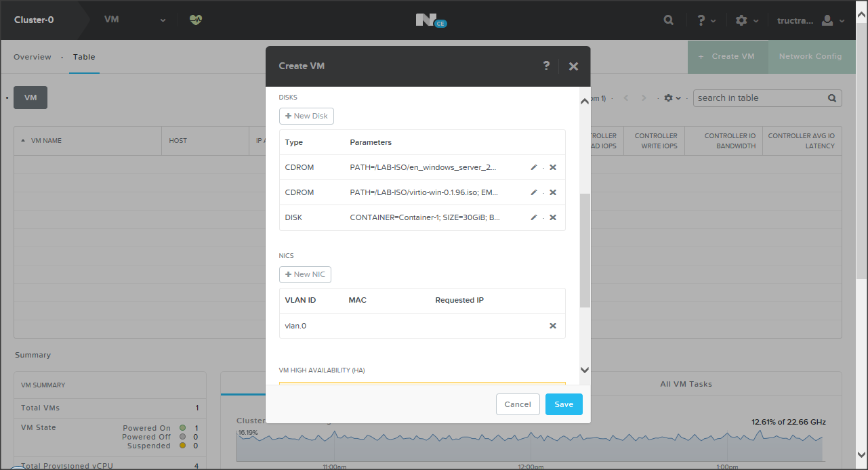The height and width of the screenshot is (470, 868).
Task: Open the user account menu
Action: pyautogui.click(x=832, y=20)
